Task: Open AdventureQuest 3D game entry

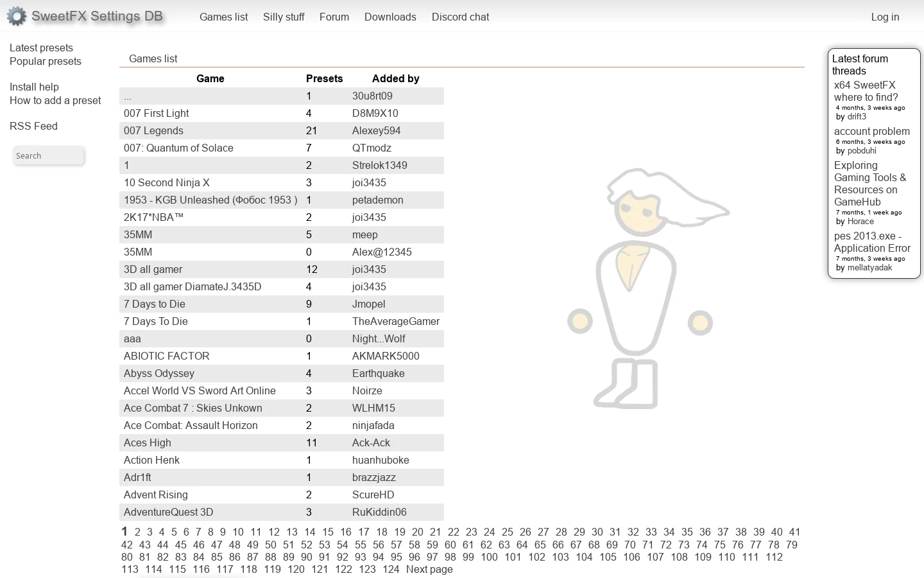Action: [x=169, y=512]
